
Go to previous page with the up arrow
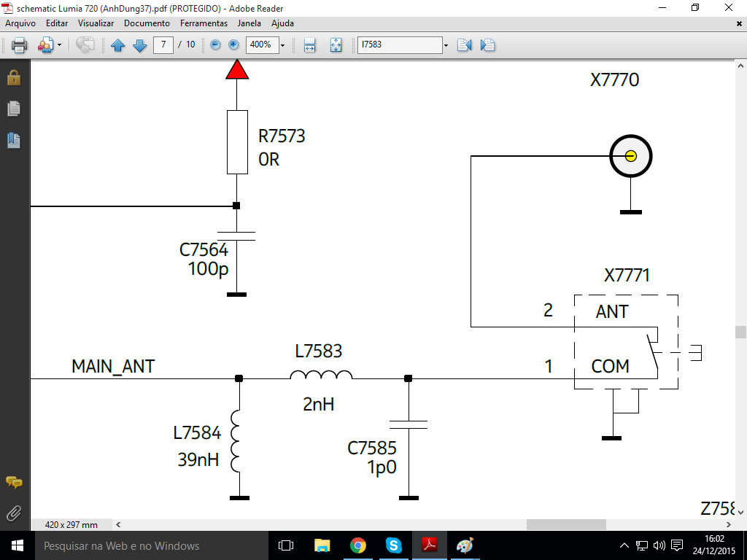pos(117,45)
